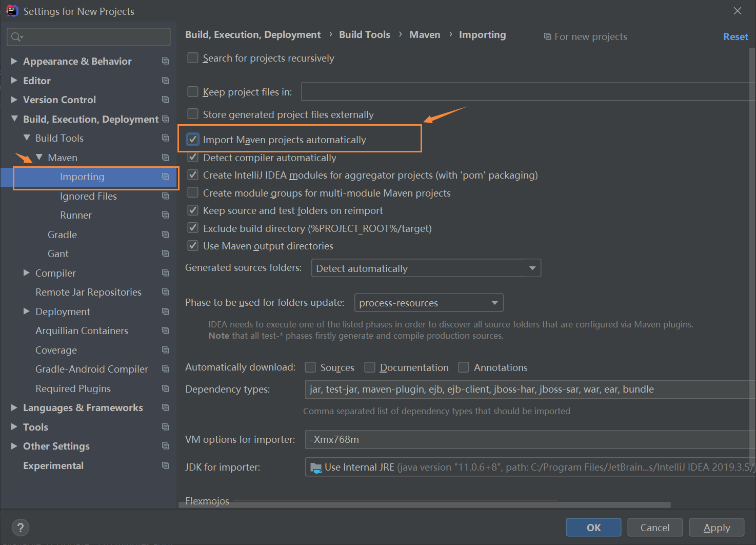
Task: Click the OK button
Action: point(593,528)
